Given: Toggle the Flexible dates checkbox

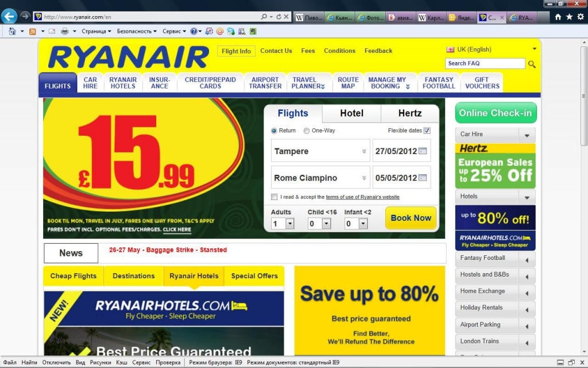Looking at the screenshot, I should coord(427,131).
